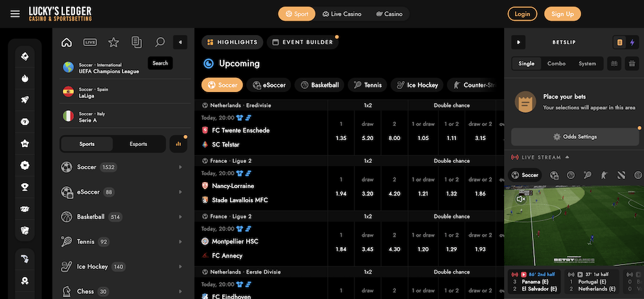The width and height of the screenshot is (644, 299).
Task: Expand the Soccer 1532 sports list item
Action: (122, 167)
